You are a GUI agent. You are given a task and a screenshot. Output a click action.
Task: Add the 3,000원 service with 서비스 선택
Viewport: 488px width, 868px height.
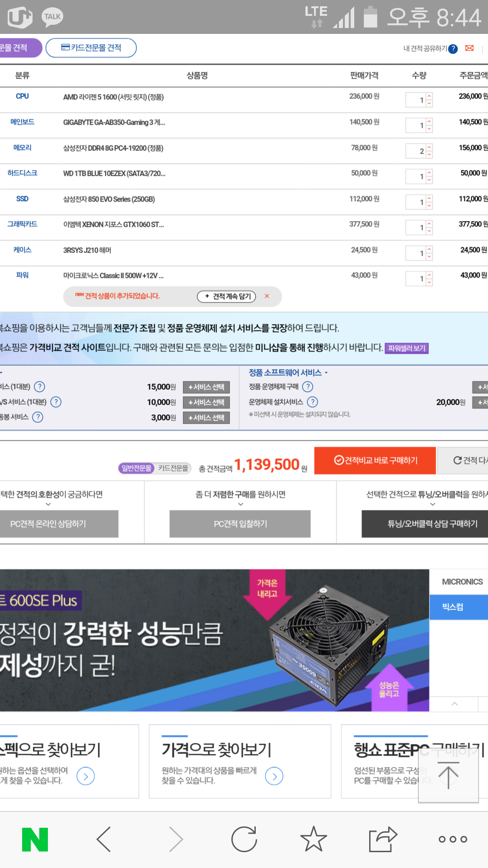tap(206, 418)
